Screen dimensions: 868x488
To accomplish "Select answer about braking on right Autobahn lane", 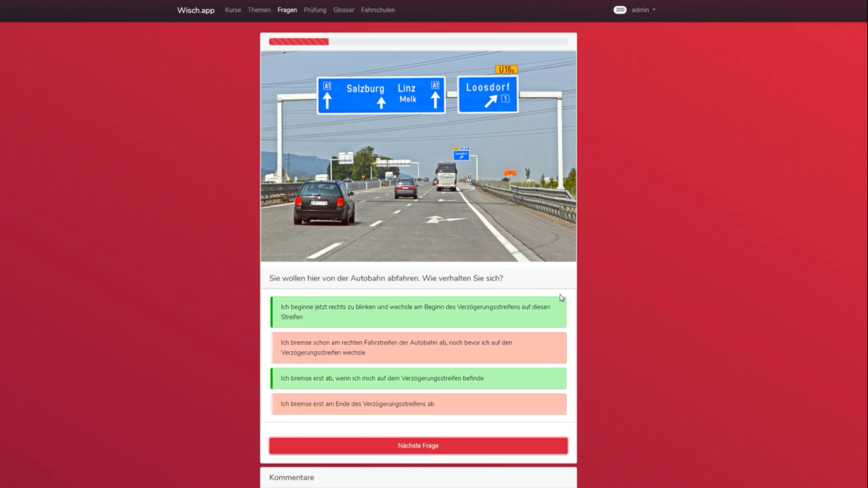I will [x=419, y=348].
